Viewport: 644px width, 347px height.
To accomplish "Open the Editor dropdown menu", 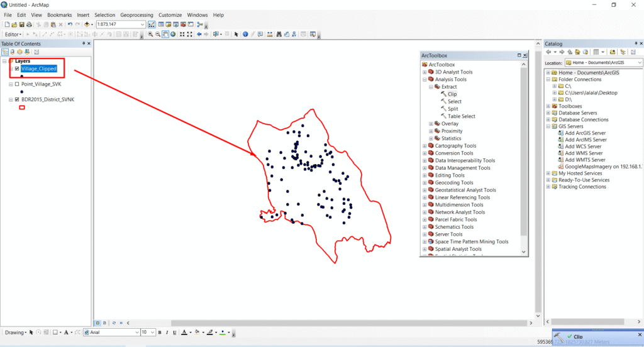I will [13, 35].
